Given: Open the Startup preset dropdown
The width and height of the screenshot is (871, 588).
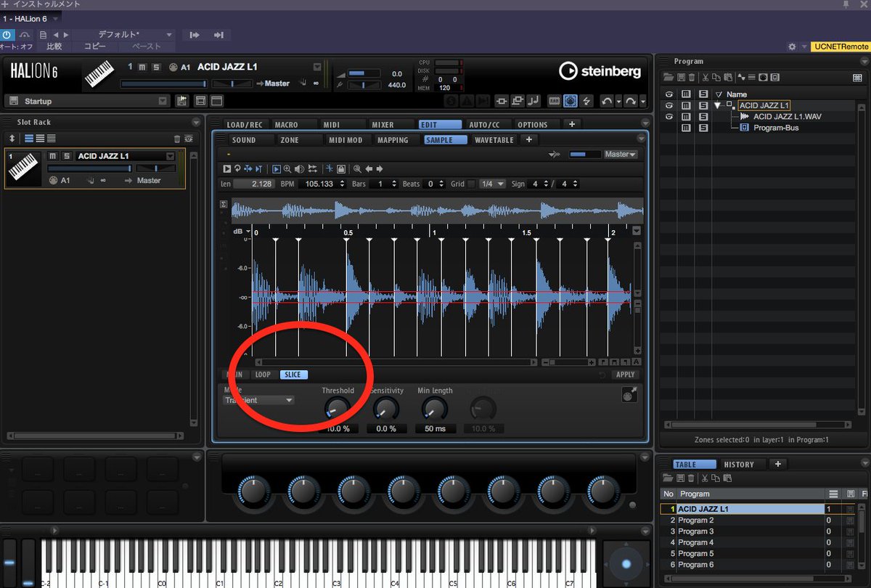Looking at the screenshot, I should 86,101.
